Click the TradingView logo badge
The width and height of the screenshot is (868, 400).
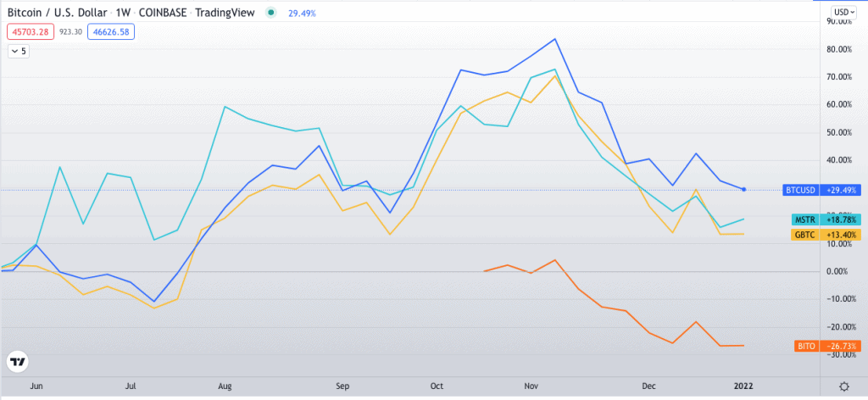coord(19,363)
